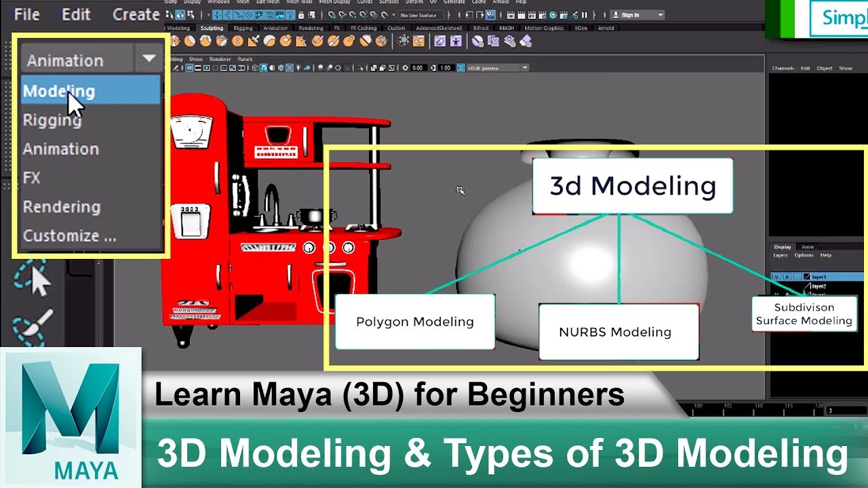
Task: Open the File menu
Action: click(26, 14)
